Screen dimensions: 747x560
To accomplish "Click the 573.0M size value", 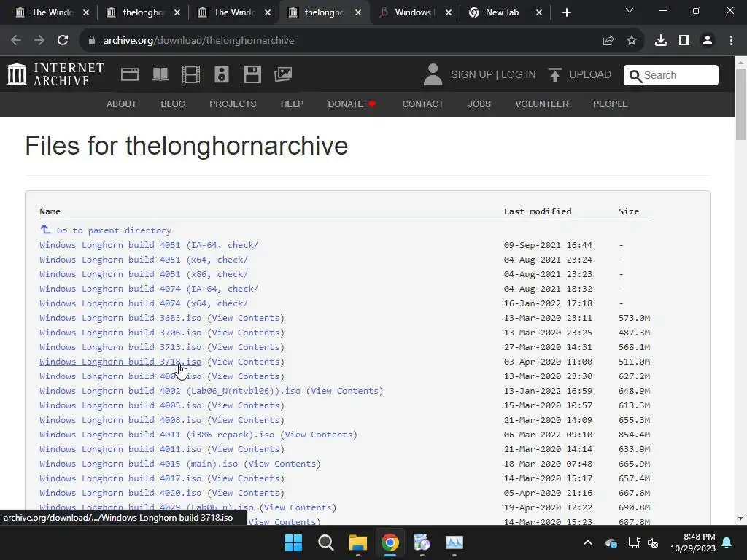I will click(634, 318).
